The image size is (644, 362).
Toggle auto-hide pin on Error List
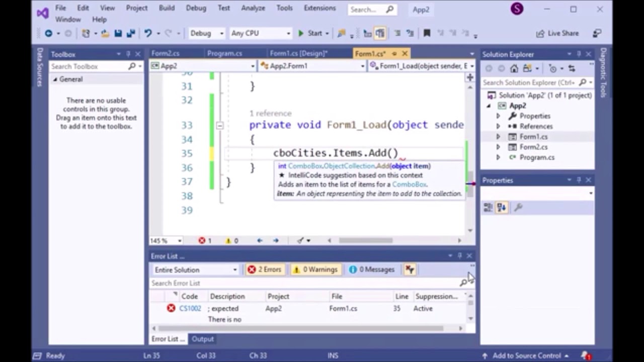point(459,256)
